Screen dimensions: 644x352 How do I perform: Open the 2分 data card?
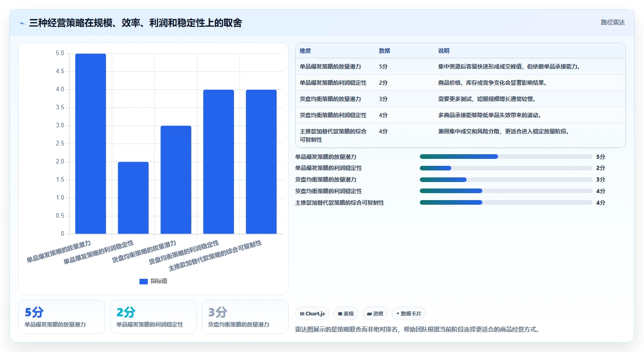click(153, 317)
